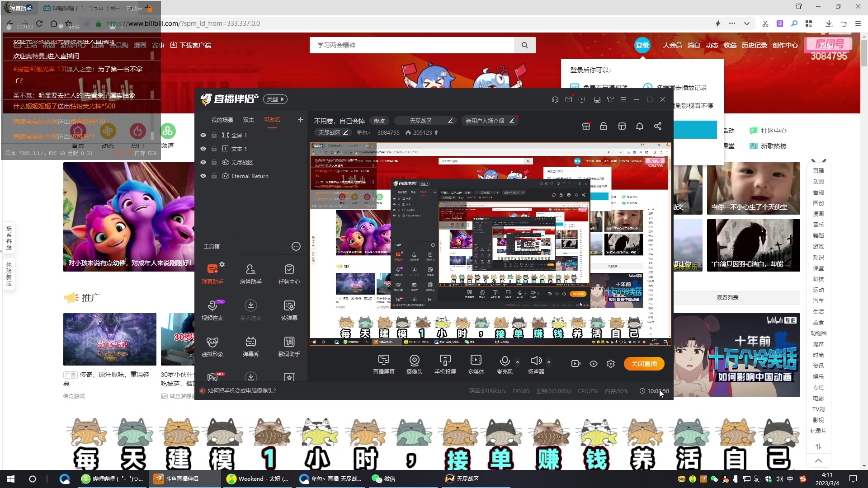Toggle visibility of 无尽战区 source
868x488 pixels.
pyautogui.click(x=203, y=162)
